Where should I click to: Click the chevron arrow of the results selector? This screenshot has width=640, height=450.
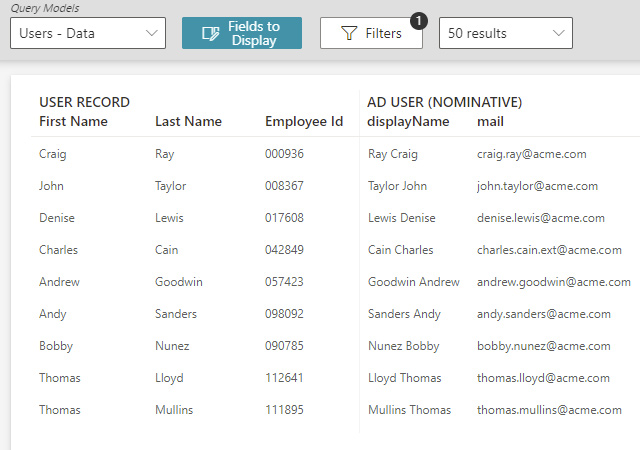pyautogui.click(x=557, y=33)
